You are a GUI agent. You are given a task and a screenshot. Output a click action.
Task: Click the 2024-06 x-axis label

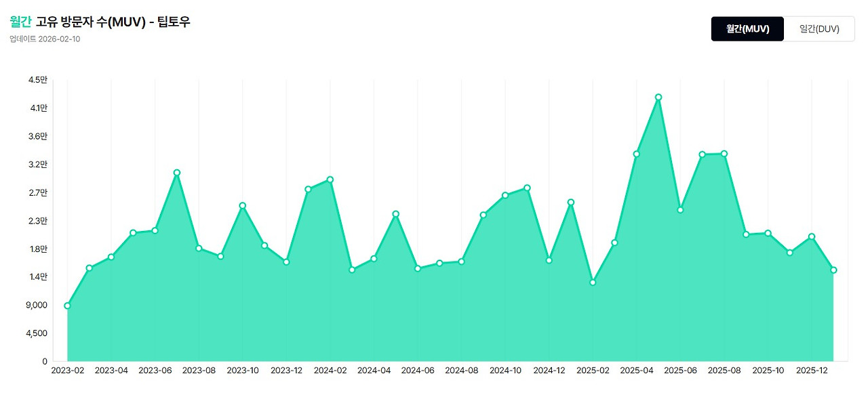tap(418, 371)
